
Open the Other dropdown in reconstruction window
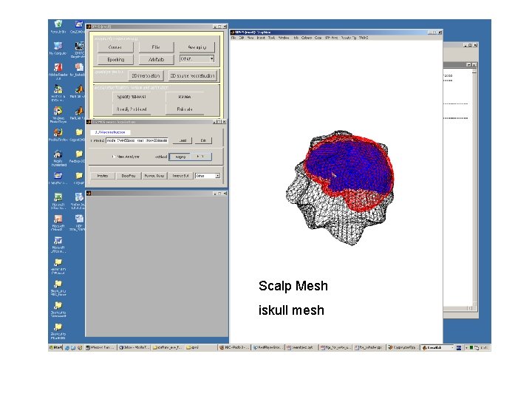[208, 176]
